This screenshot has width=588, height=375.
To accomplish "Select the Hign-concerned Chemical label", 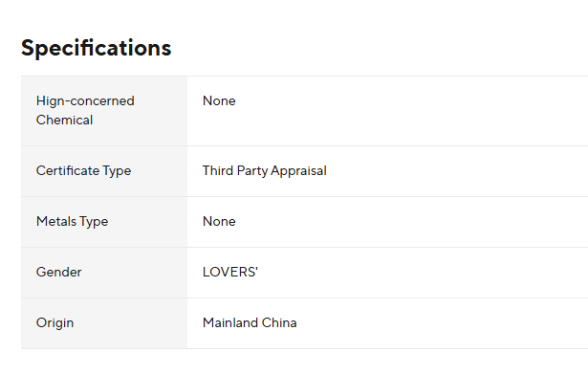I will (x=85, y=110).
